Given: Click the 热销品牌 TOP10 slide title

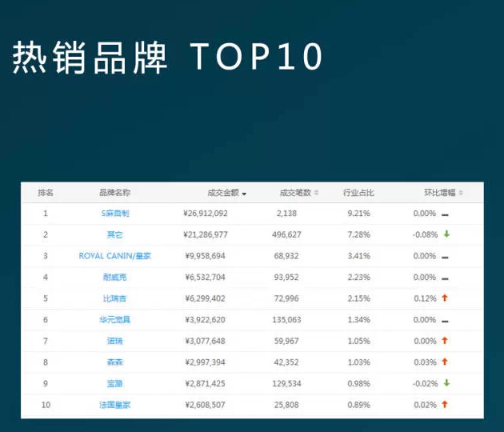Looking at the screenshot, I should [x=167, y=57].
